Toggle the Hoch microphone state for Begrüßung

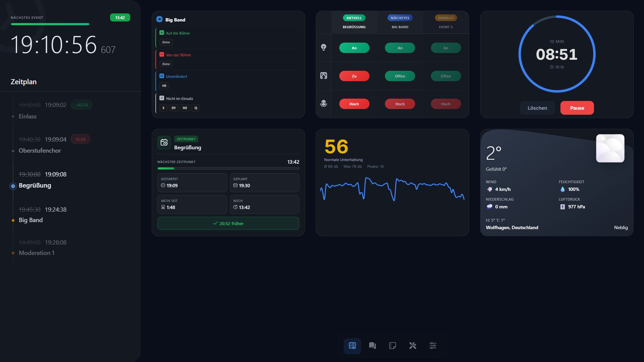354,104
